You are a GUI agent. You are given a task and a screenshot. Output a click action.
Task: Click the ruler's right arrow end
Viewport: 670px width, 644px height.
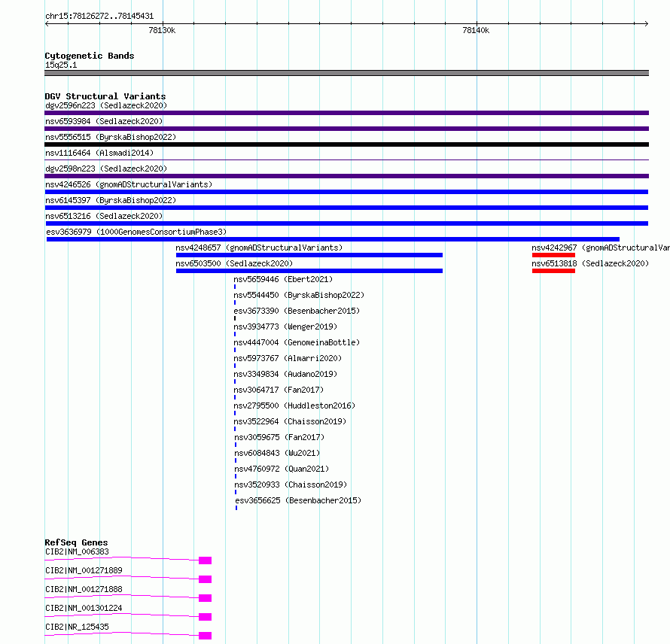coord(647,23)
